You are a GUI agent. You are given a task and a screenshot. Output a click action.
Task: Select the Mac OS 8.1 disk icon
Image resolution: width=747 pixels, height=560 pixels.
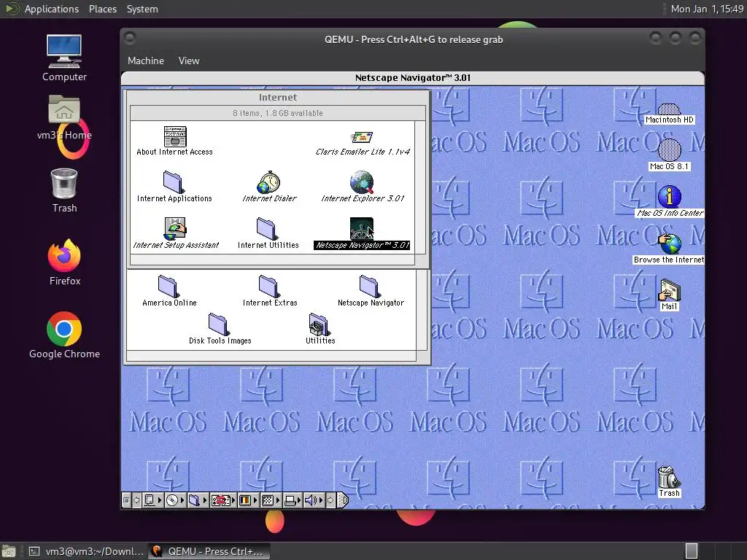coord(669,150)
